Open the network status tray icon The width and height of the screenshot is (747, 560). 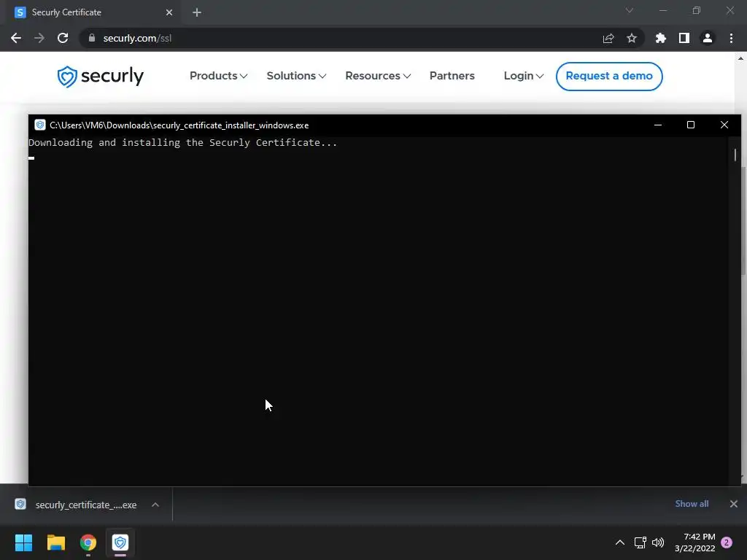(640, 542)
